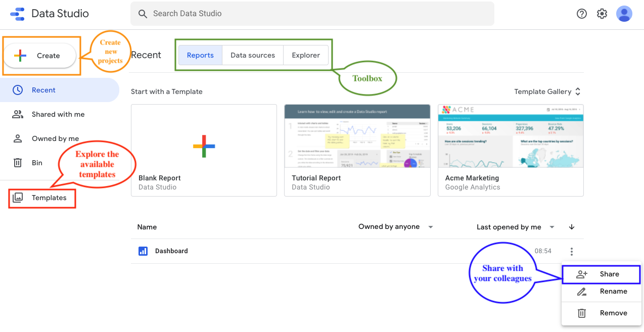The width and height of the screenshot is (644, 332).
Task: Click the Templates icon in sidebar
Action: click(18, 198)
